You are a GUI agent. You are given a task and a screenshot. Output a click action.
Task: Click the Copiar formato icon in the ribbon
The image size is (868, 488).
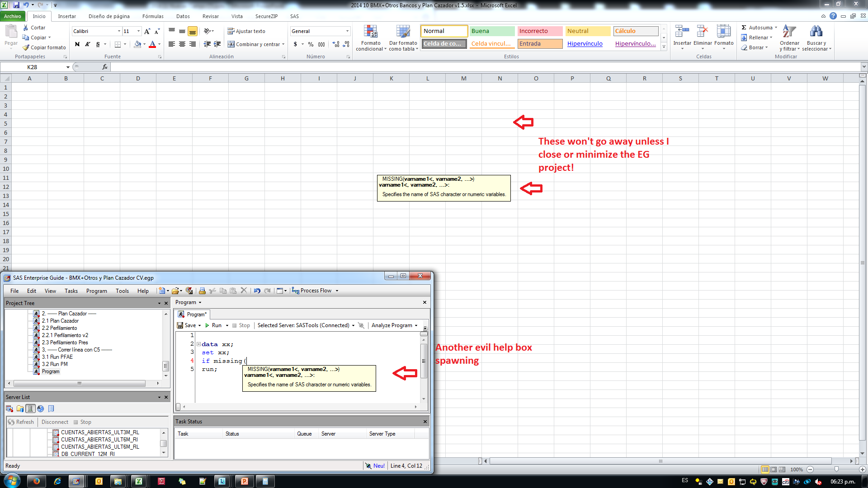(26, 47)
